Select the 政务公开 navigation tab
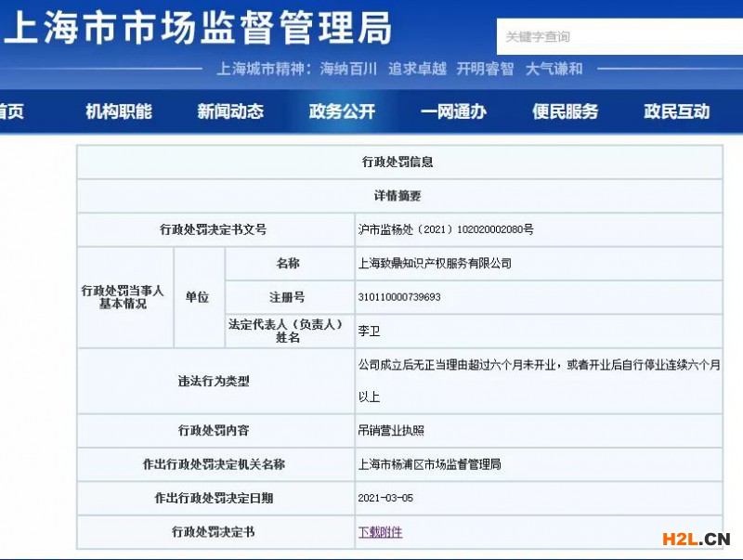The height and width of the screenshot is (560, 743). (342, 111)
